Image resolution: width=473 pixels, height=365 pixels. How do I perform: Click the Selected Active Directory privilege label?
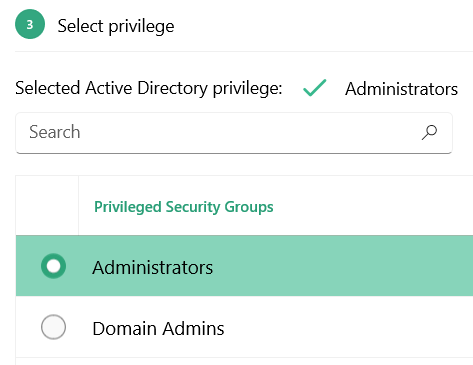point(149,88)
